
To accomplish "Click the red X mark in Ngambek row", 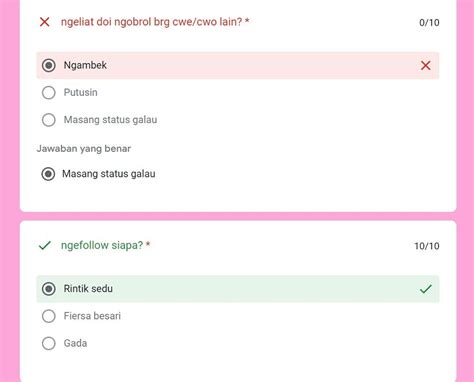I will pos(425,66).
